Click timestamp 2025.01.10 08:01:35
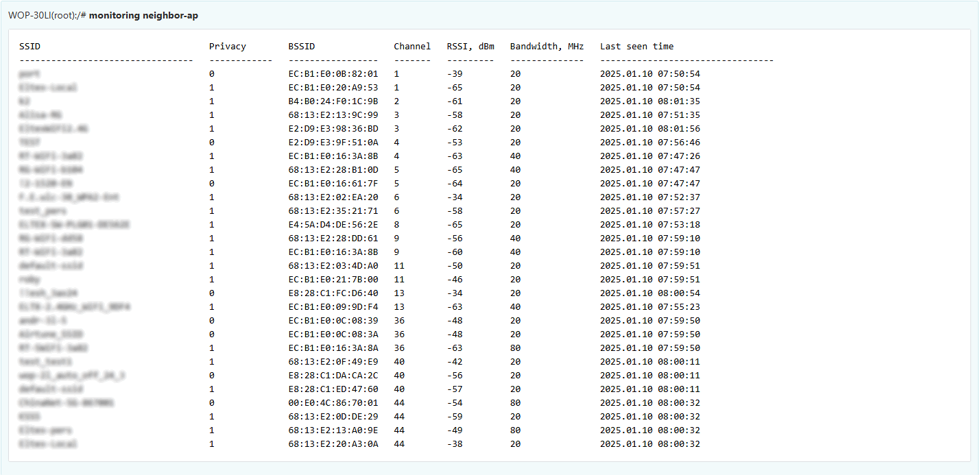 pyautogui.click(x=650, y=101)
